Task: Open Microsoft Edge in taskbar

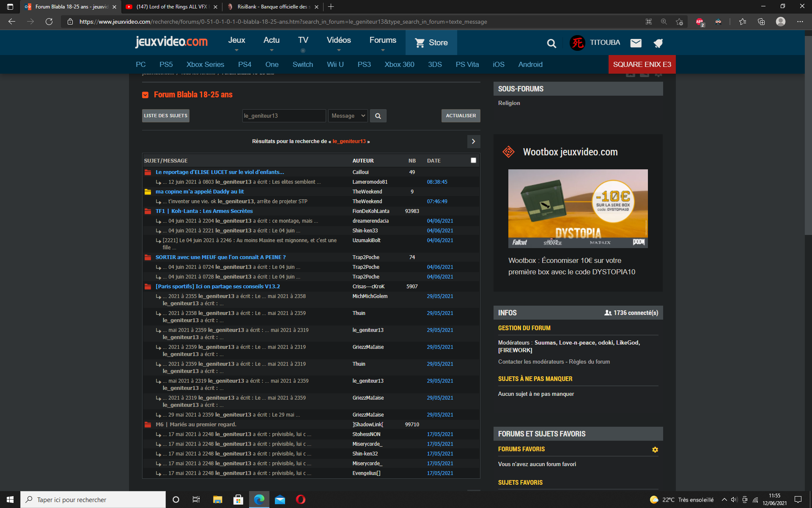Action: tap(259, 500)
